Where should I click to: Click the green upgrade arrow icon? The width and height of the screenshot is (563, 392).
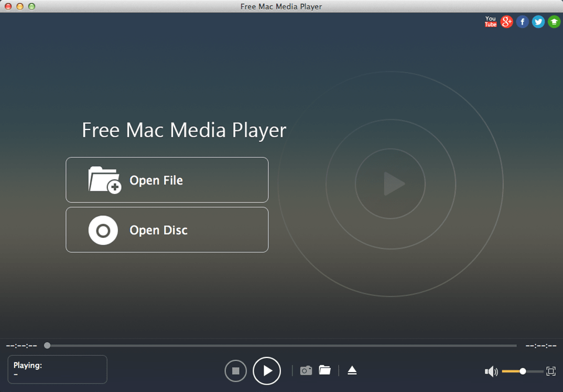(x=554, y=21)
